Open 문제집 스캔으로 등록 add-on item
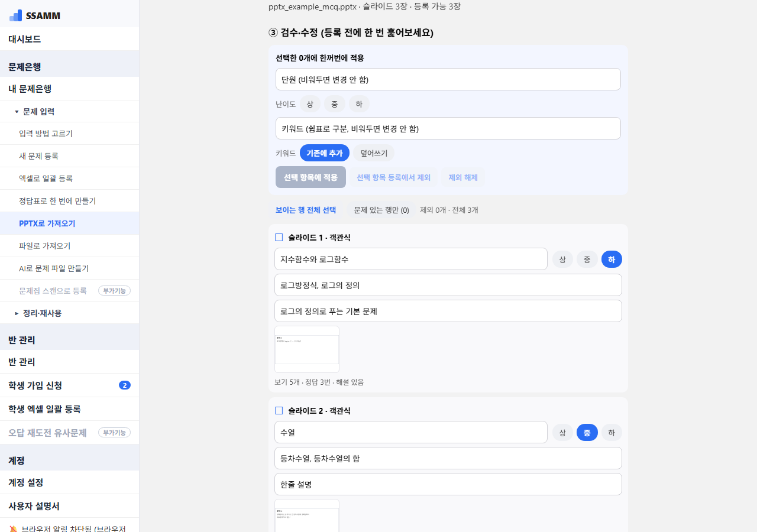Image resolution: width=757 pixels, height=532 pixels. [69, 291]
